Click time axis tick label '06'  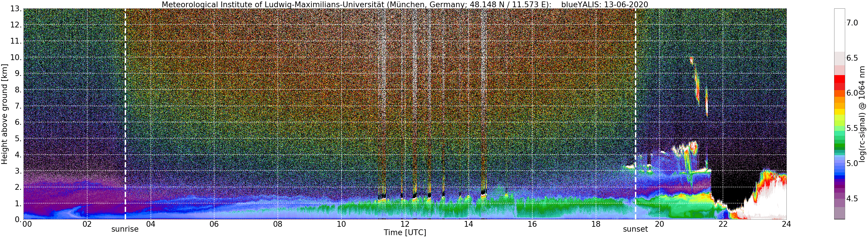[214, 224]
